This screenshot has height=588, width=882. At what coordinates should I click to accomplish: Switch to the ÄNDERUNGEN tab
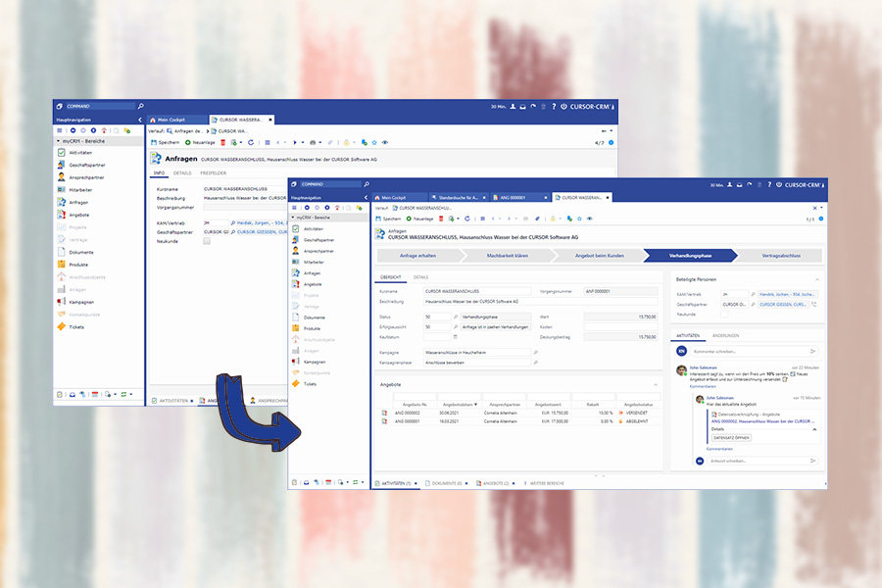pos(724,335)
